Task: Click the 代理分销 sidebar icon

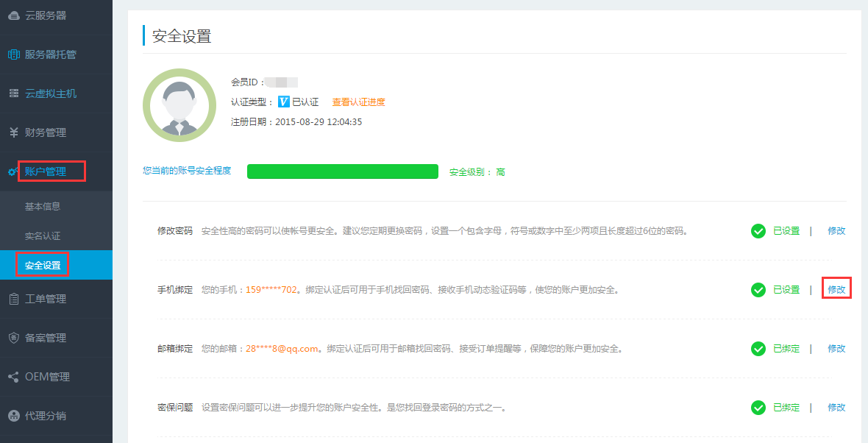Action: (x=13, y=416)
